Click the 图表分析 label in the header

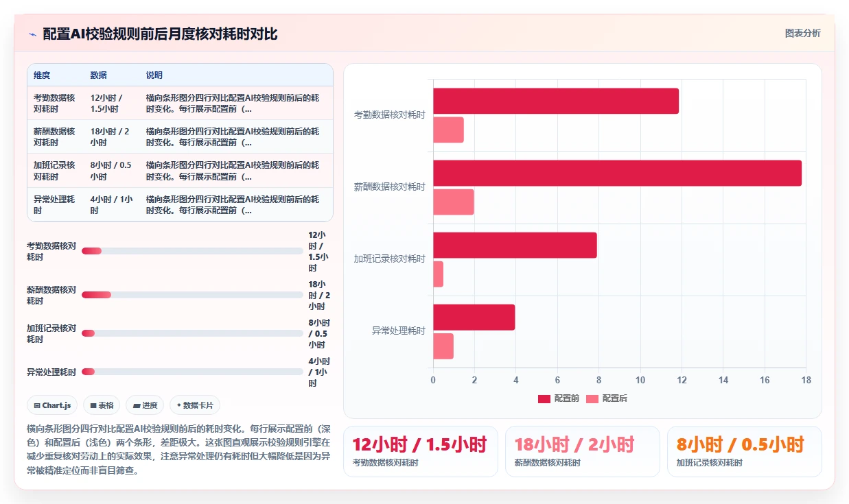802,33
